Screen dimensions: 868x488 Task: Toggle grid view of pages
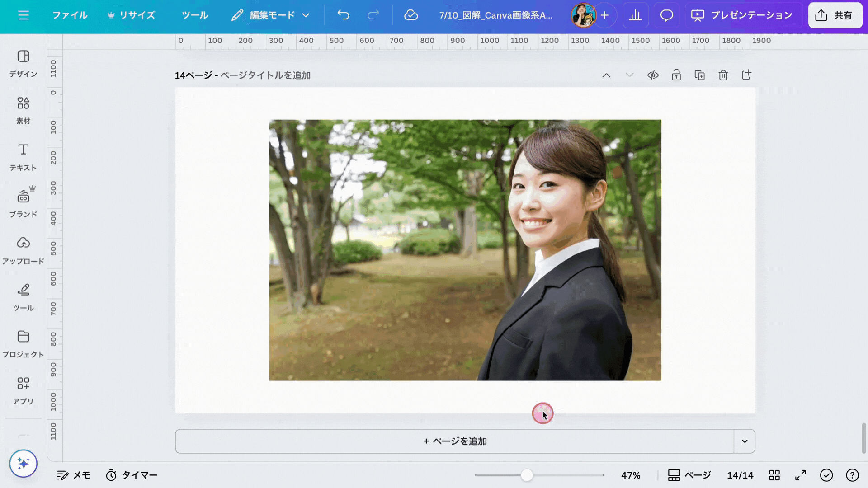pos(774,475)
